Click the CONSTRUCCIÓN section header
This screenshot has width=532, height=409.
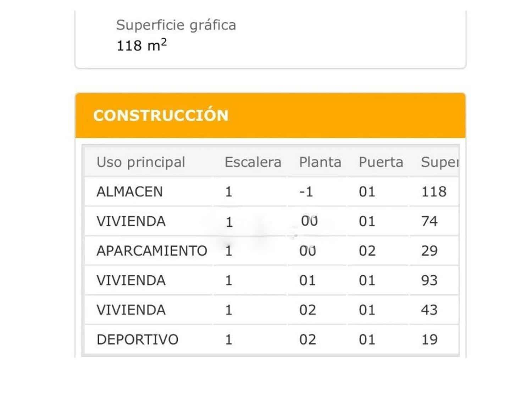point(161,116)
